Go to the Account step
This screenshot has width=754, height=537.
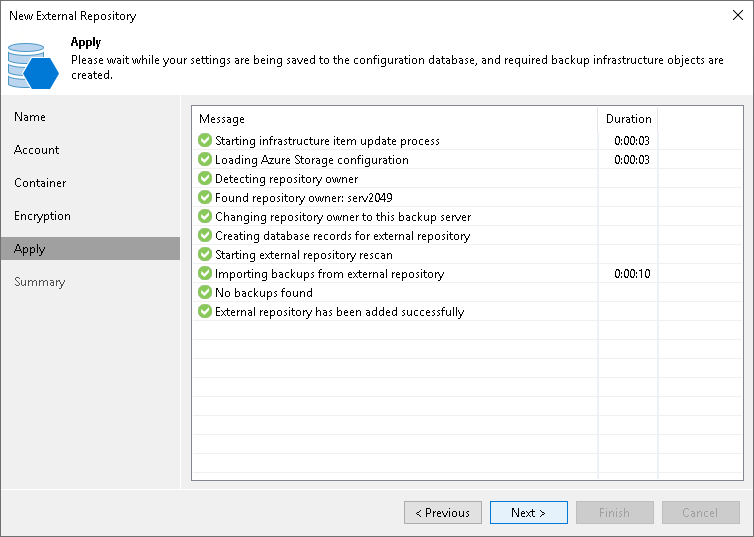pos(37,150)
